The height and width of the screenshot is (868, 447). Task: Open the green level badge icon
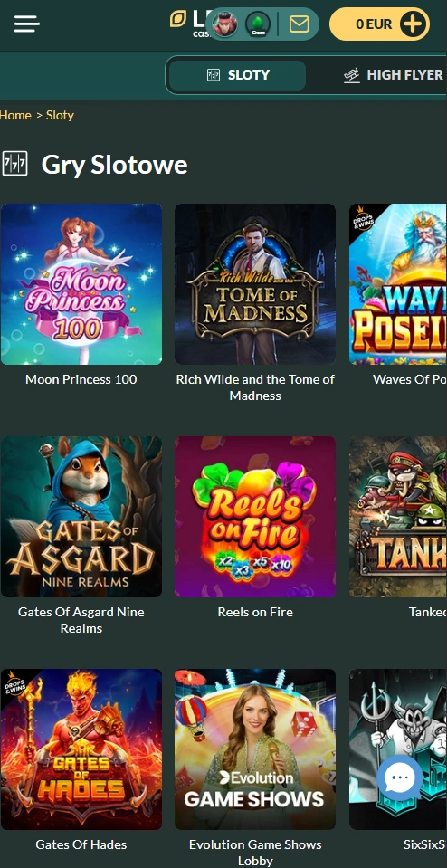258,24
